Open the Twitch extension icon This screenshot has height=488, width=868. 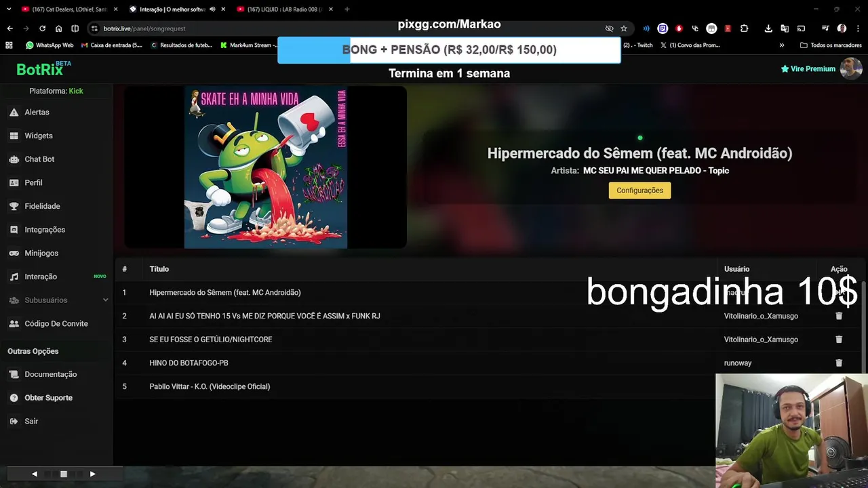coord(663,28)
